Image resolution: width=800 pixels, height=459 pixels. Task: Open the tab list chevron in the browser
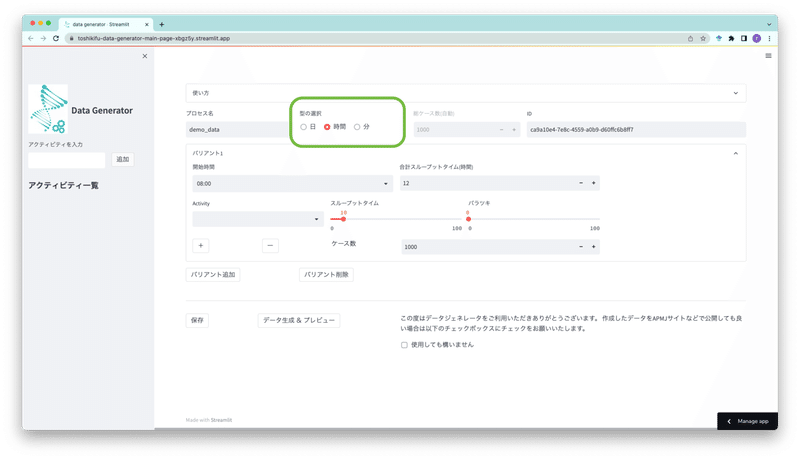(769, 24)
